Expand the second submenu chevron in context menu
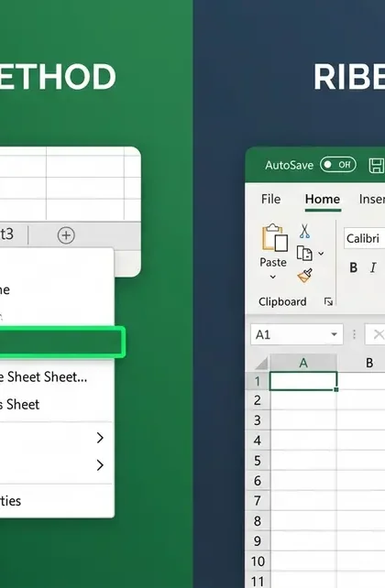Viewport: 385px width, 588px height. 100,465
